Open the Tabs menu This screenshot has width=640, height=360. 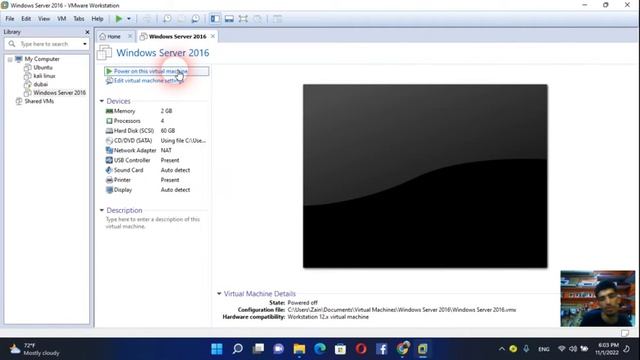pyautogui.click(x=79, y=19)
